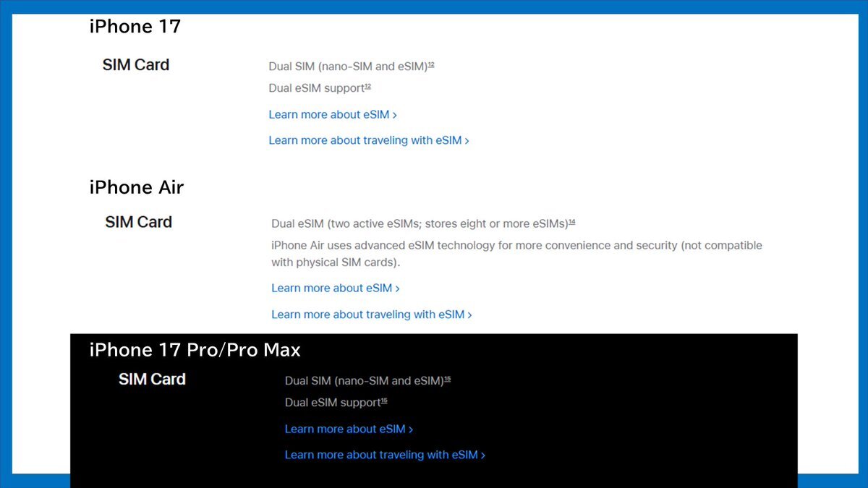Open iPhone 17 traveling with eSIM link
The width and height of the screenshot is (868, 488).
[368, 140]
